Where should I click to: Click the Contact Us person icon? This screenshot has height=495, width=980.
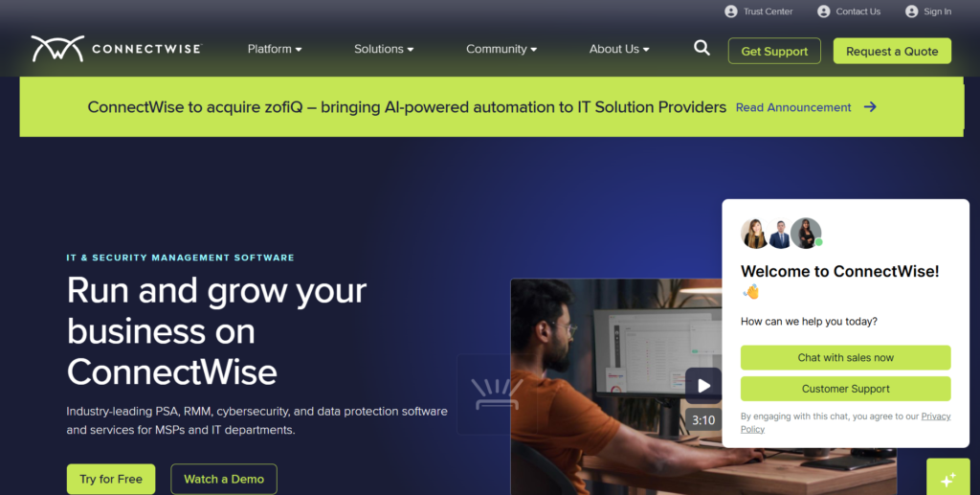pos(824,11)
